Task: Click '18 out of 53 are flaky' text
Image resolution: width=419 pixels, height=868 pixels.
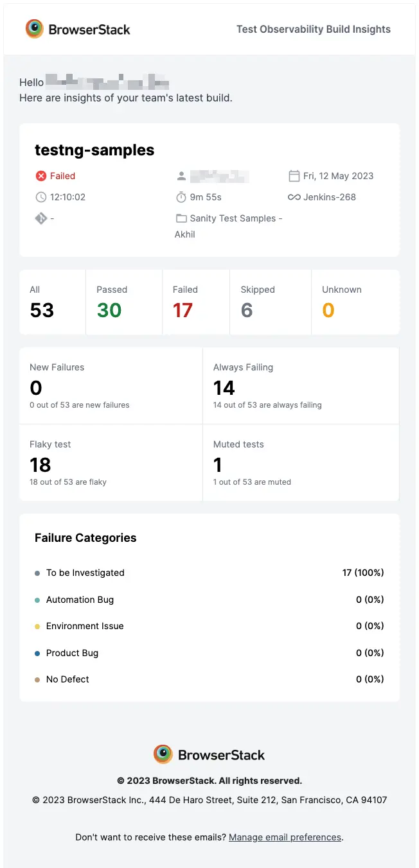Action: point(68,482)
